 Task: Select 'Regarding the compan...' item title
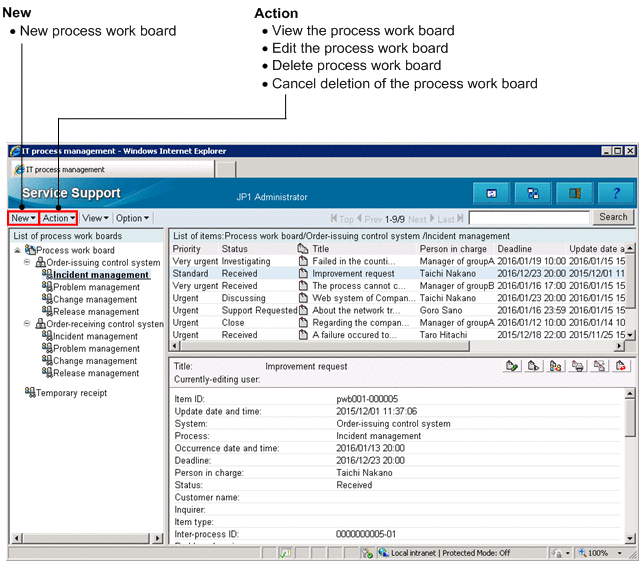(x=361, y=323)
